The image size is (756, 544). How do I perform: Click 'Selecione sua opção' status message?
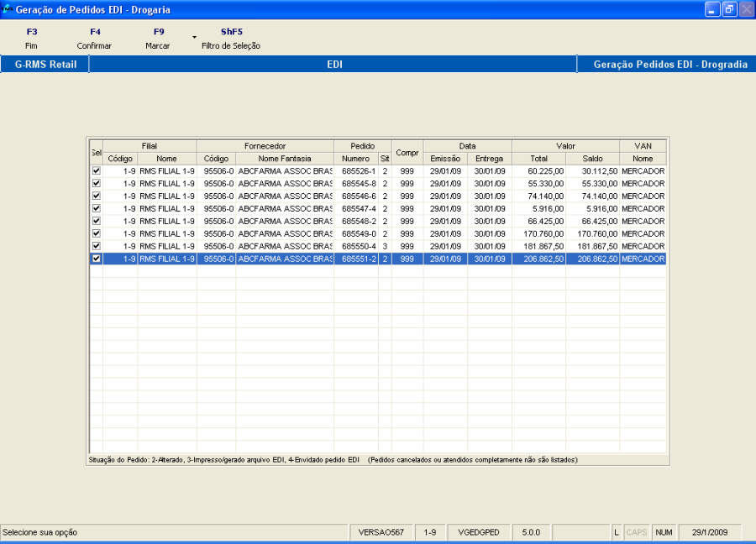pyautogui.click(x=40, y=532)
